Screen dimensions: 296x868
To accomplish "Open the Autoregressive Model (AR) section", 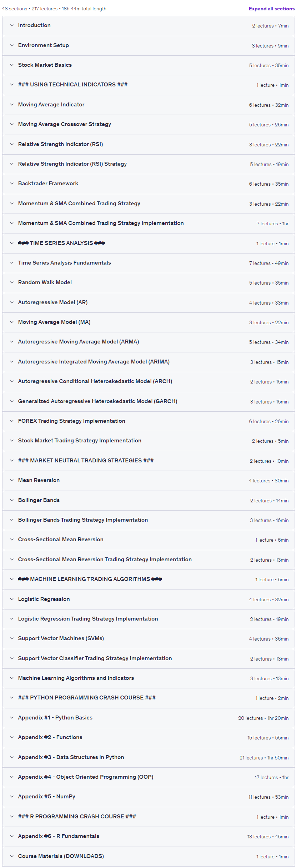I will tap(148, 302).
